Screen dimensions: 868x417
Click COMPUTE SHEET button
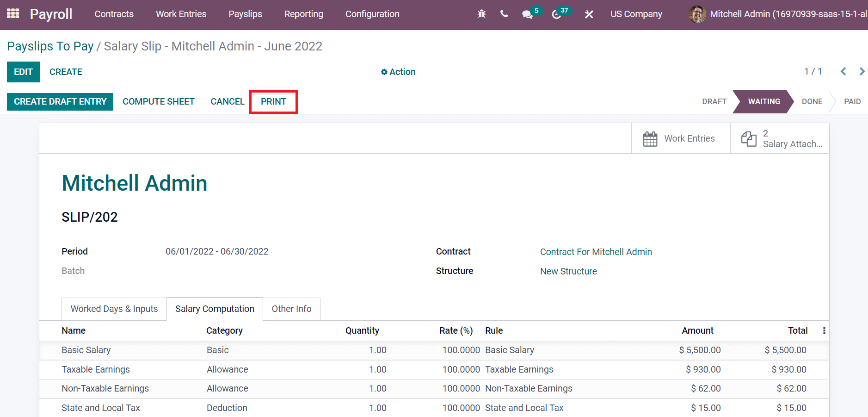[x=159, y=101]
